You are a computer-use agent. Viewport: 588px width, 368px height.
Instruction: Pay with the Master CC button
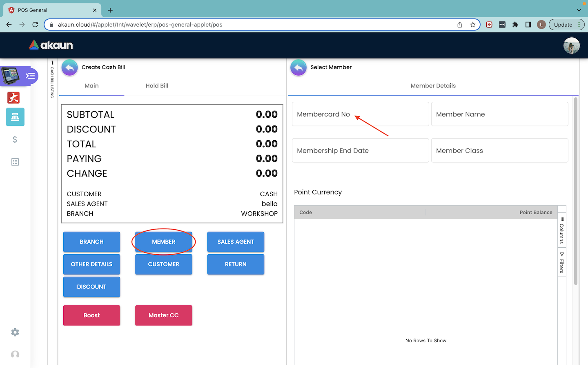click(x=164, y=316)
